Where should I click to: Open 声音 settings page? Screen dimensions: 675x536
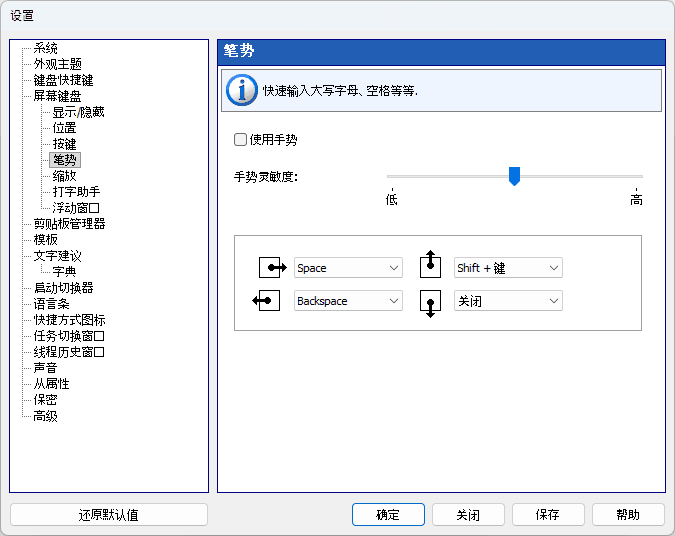click(45, 368)
